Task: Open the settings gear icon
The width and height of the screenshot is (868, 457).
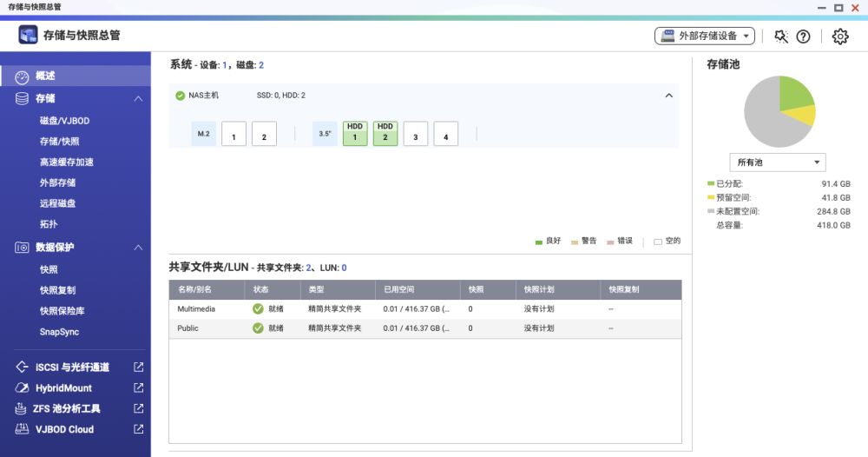Action: pyautogui.click(x=839, y=36)
